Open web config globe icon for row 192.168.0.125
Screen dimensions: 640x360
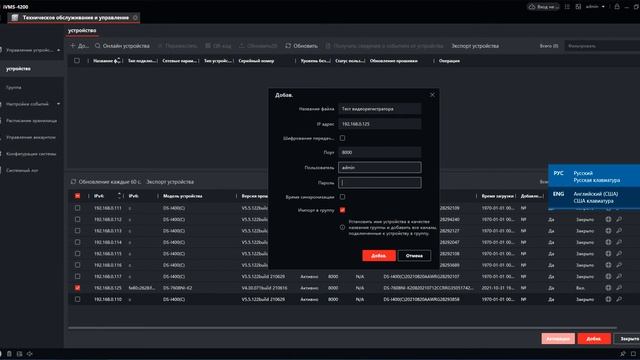[x=608, y=288]
